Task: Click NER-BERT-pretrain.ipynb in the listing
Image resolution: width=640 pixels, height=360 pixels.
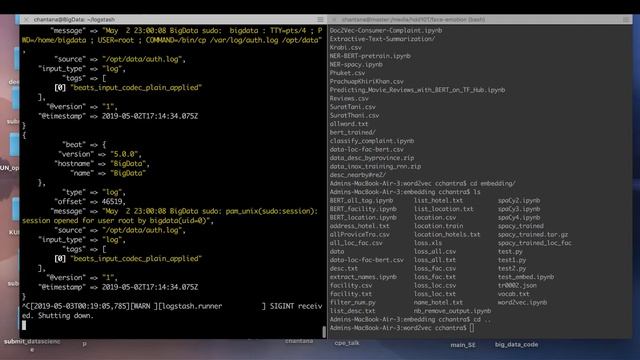Action: click(x=370, y=56)
